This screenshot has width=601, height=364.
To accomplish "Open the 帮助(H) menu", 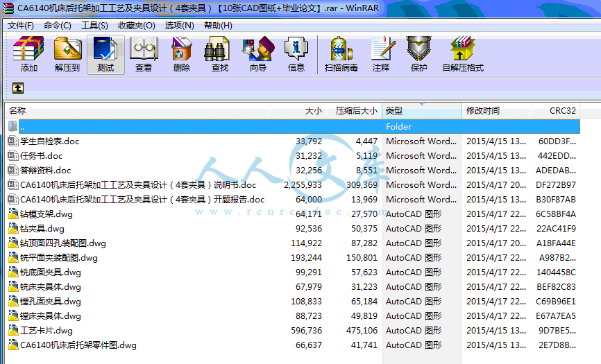I will tap(218, 26).
